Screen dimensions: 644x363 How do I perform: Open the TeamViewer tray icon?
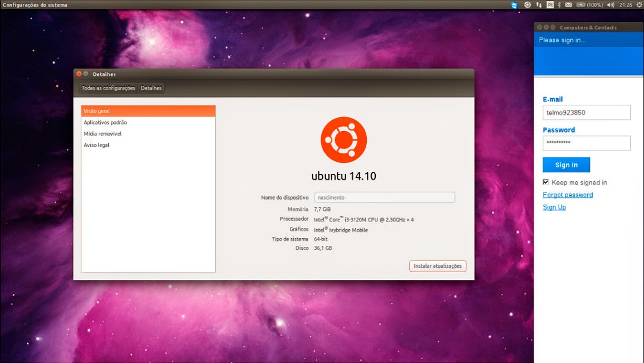point(514,5)
